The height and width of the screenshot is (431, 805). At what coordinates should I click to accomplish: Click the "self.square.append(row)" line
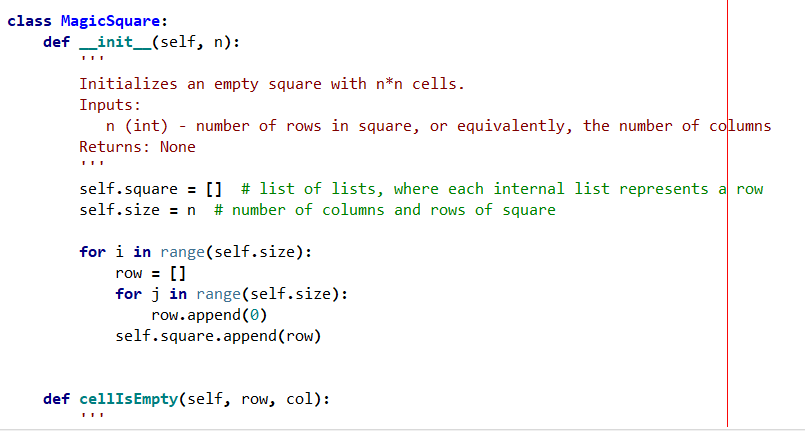(x=218, y=336)
